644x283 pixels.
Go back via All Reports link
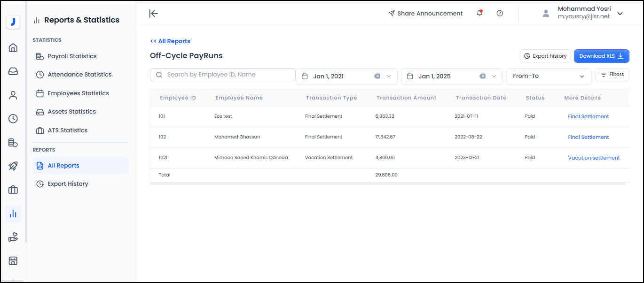coord(170,41)
